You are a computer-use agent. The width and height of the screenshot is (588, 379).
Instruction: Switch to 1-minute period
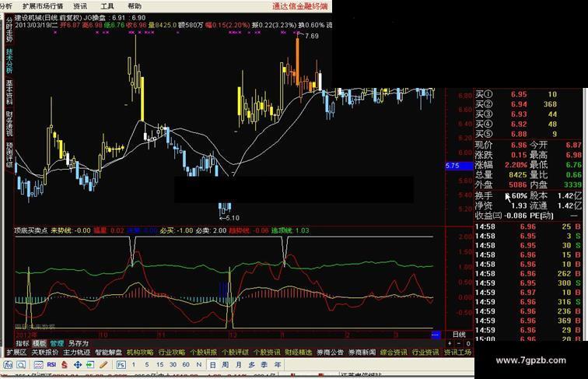(134, 364)
